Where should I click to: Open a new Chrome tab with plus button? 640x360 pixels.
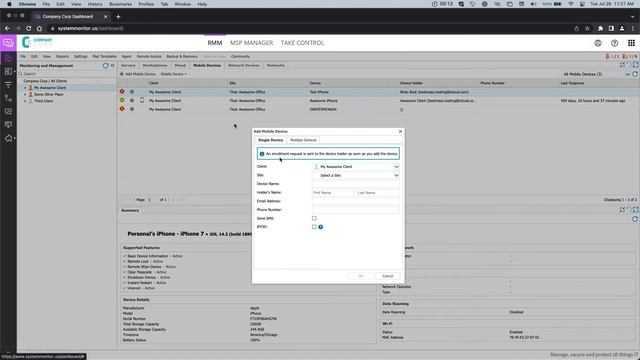point(118,17)
